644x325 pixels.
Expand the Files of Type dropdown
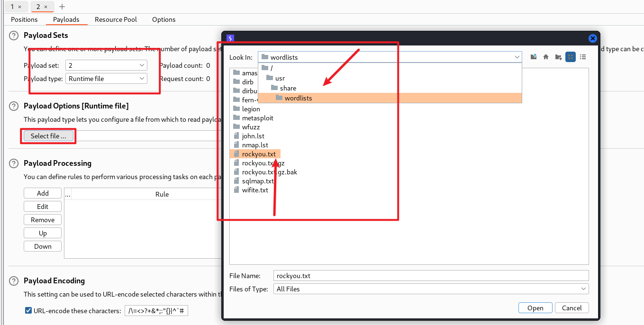(431, 289)
